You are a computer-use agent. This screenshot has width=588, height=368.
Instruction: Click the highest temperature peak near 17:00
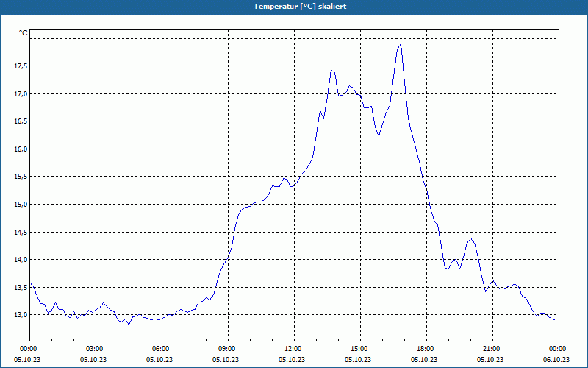pos(401,44)
